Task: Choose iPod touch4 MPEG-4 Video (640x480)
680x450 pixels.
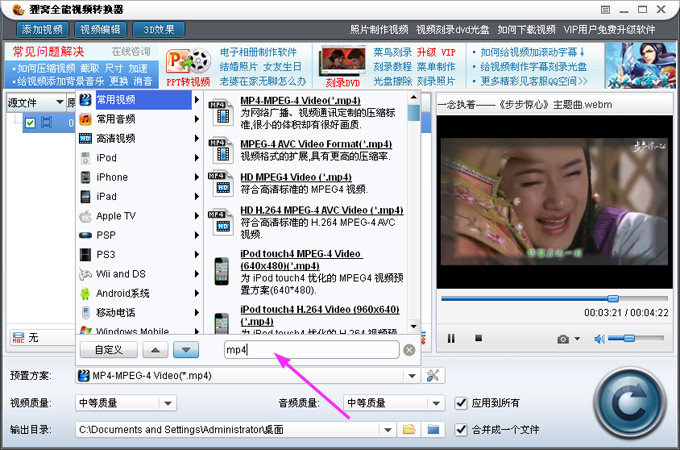Action: coord(301,260)
